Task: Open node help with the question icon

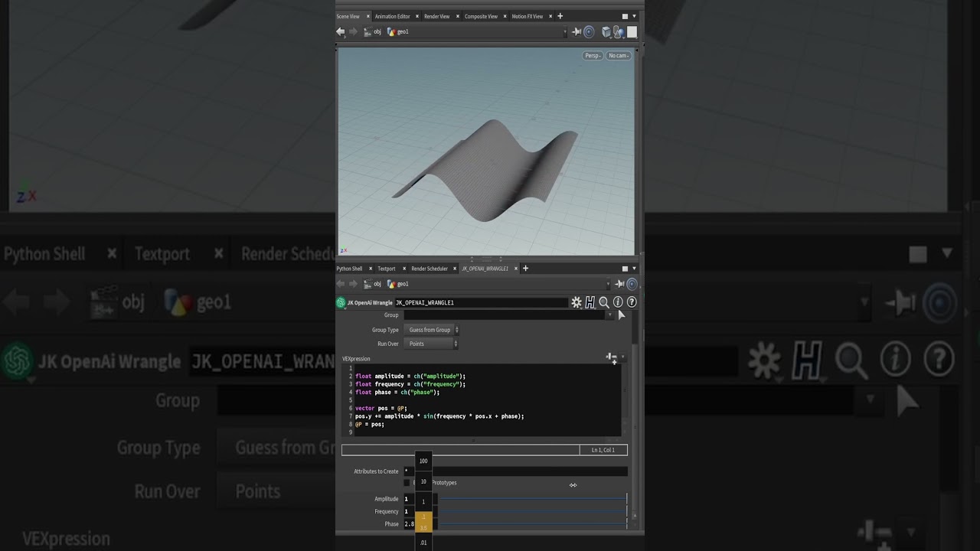Action: pyautogui.click(x=632, y=302)
